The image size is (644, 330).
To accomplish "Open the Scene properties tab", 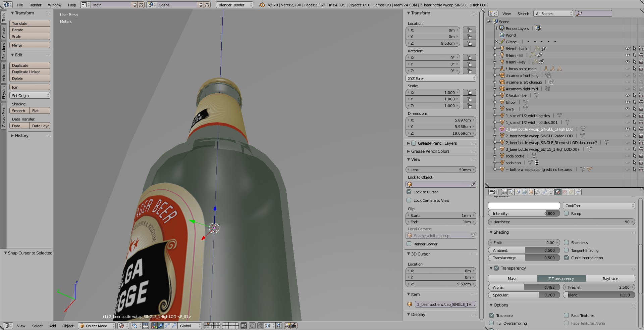I will pyautogui.click(x=518, y=192).
